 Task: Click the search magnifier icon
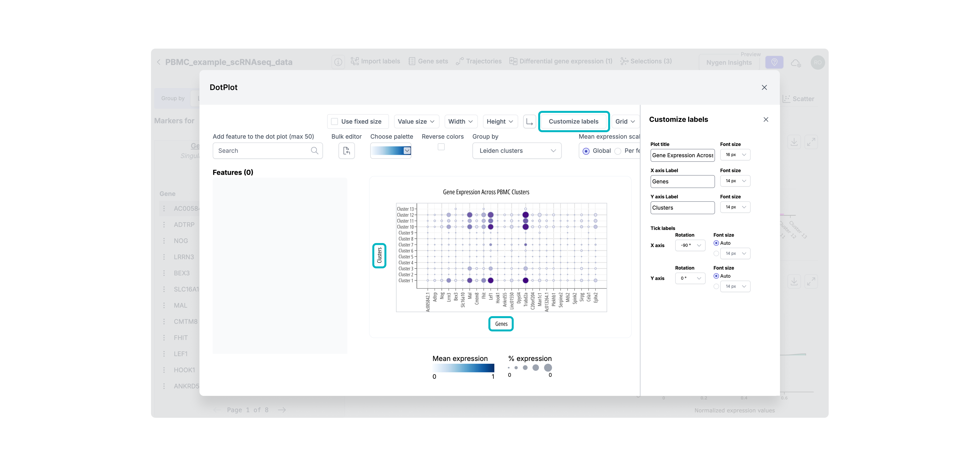pyautogui.click(x=314, y=151)
